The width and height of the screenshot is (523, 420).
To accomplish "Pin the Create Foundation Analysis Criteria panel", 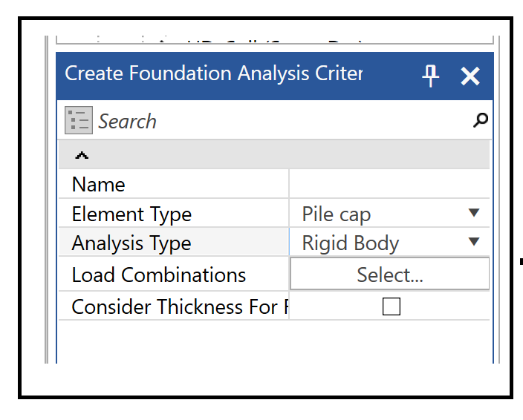I will coord(431,75).
